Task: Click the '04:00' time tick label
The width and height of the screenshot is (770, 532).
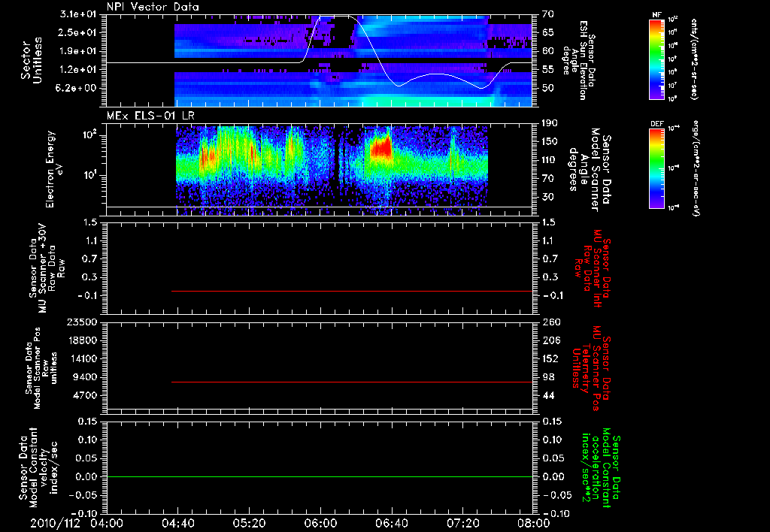Action: [x=107, y=523]
